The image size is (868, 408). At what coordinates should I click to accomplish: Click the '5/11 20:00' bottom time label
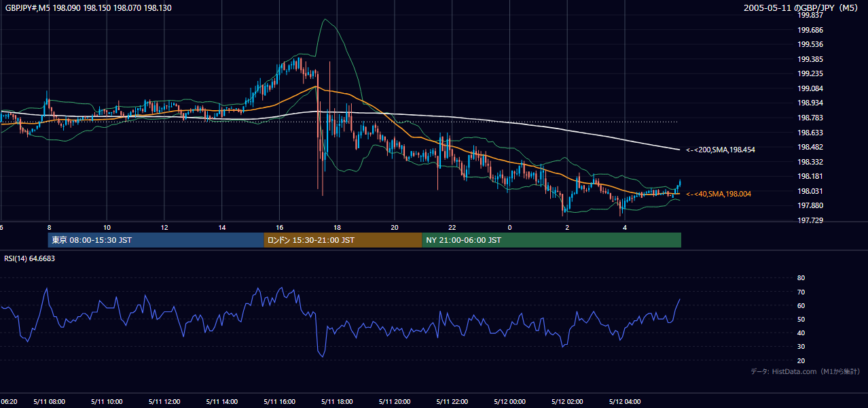[395, 402]
